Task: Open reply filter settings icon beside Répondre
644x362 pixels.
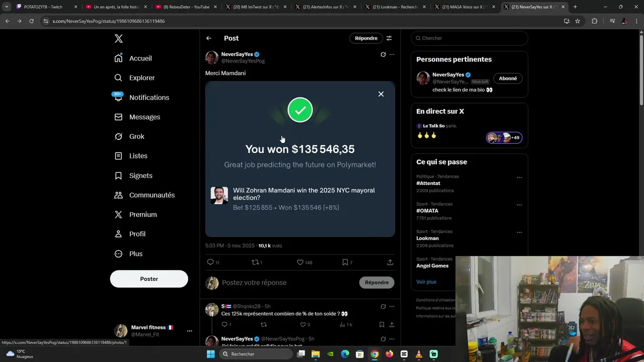Action: [x=389, y=38]
